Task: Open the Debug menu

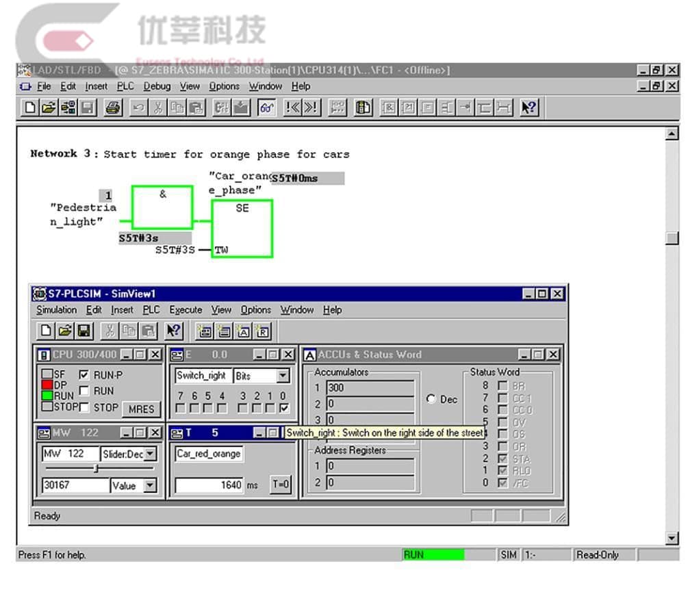Action: click(x=158, y=86)
